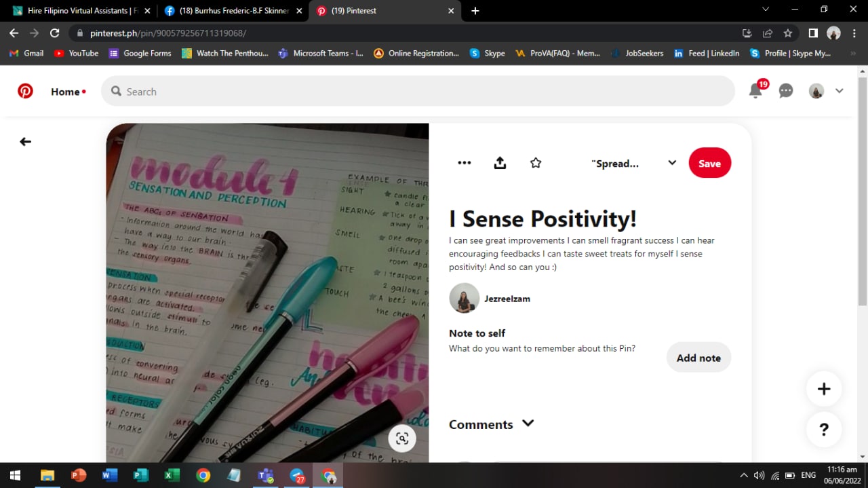
Task: Open the Feed | LinkedIn bookmark
Action: [706, 53]
